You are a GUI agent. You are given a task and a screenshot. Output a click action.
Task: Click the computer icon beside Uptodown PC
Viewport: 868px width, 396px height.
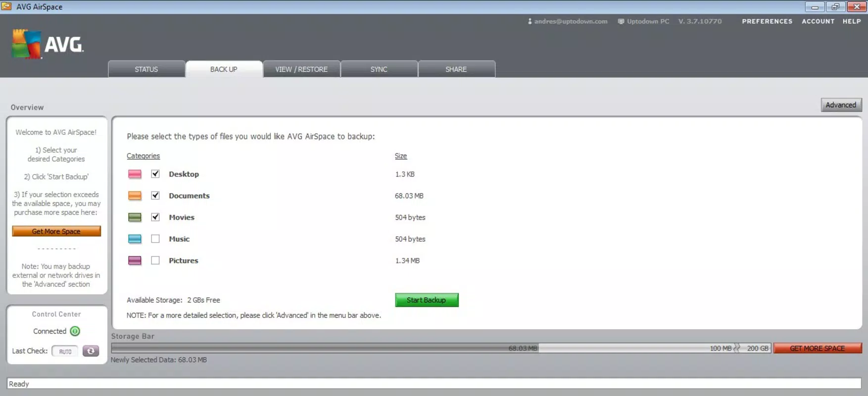[621, 21]
